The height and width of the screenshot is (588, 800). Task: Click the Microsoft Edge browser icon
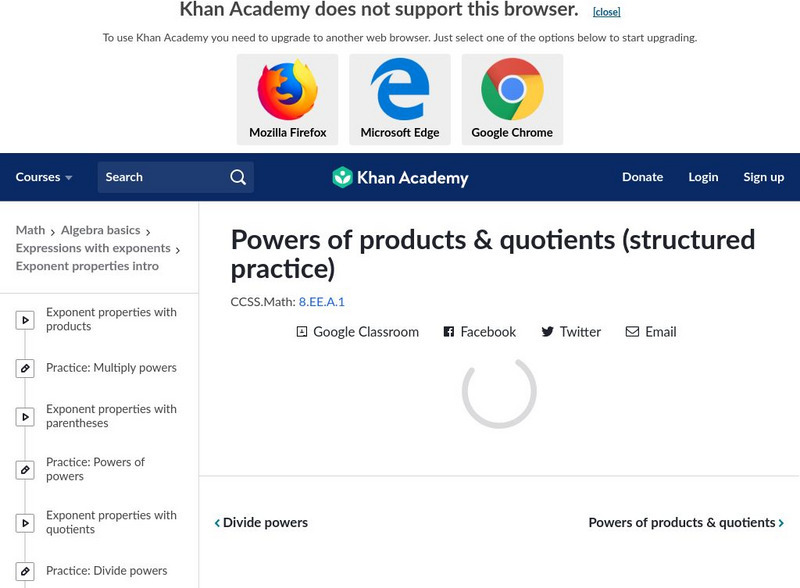pyautogui.click(x=400, y=90)
